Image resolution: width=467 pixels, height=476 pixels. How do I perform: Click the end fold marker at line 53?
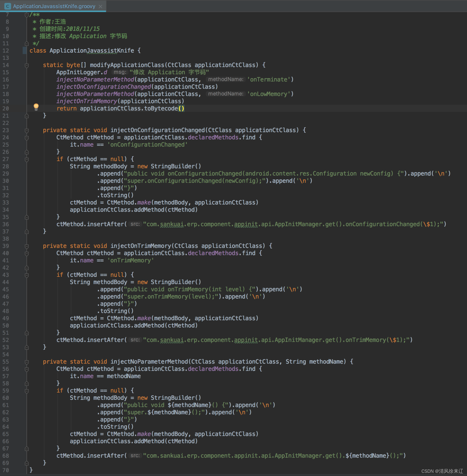tap(27, 347)
